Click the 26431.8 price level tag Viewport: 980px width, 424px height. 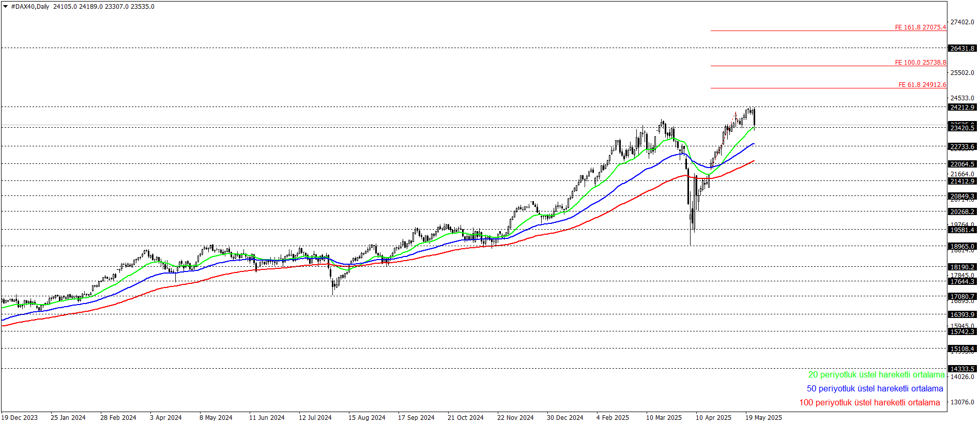pyautogui.click(x=962, y=48)
